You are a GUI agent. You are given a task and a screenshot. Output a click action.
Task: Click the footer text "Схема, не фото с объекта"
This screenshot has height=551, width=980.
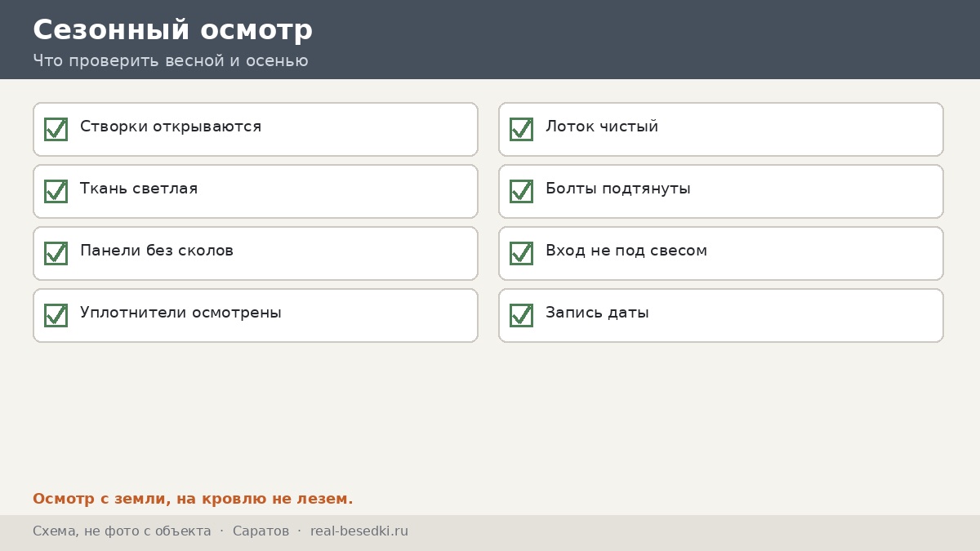(122, 531)
